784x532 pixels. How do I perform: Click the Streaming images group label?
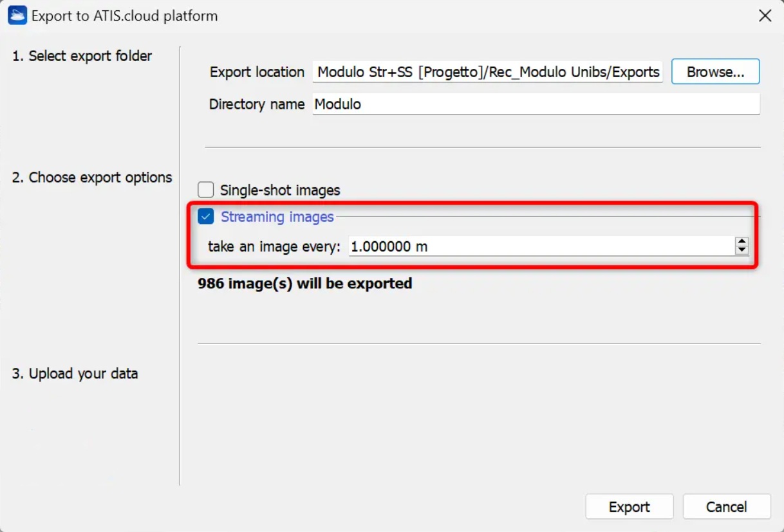tap(277, 217)
